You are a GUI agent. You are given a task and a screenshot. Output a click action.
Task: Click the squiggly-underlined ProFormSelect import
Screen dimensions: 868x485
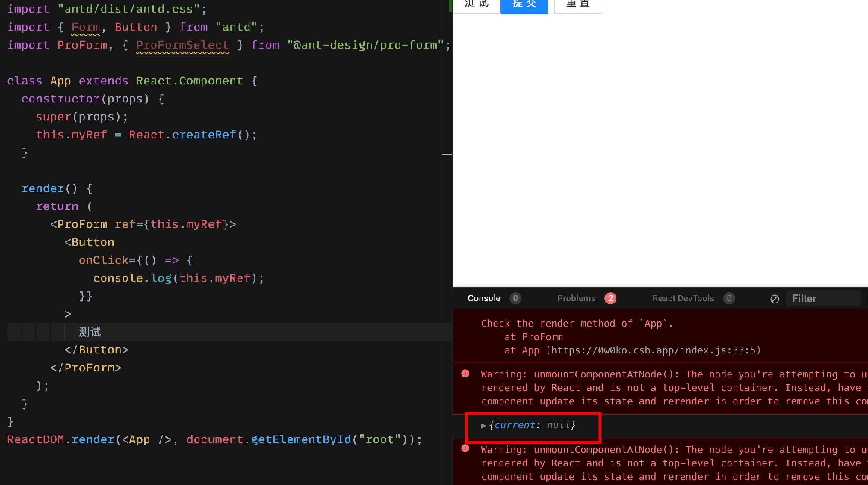[182, 45]
